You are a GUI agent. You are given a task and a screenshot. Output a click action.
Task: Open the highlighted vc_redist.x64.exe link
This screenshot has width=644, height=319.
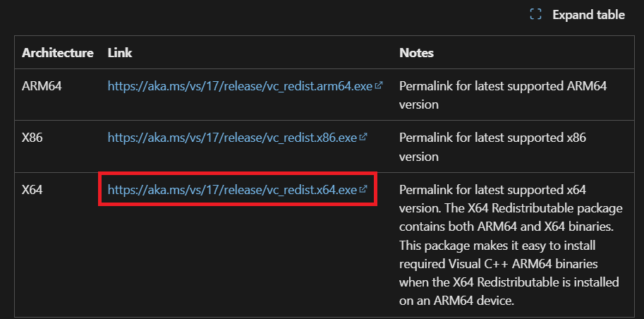point(232,189)
